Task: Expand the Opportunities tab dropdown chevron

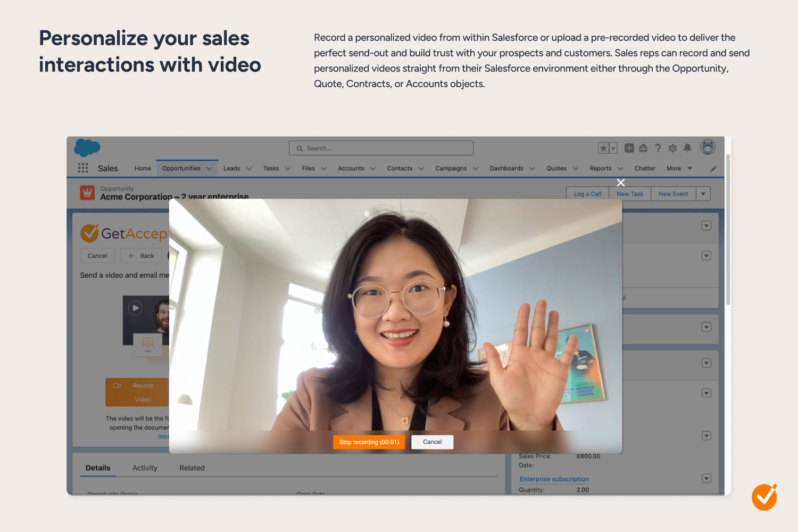Action: (x=209, y=169)
